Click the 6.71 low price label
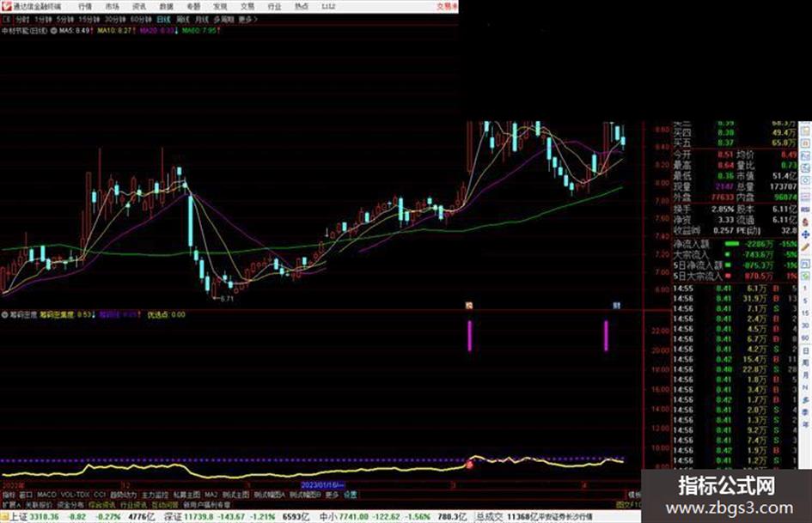The height and width of the screenshot is (523, 812). [x=226, y=299]
